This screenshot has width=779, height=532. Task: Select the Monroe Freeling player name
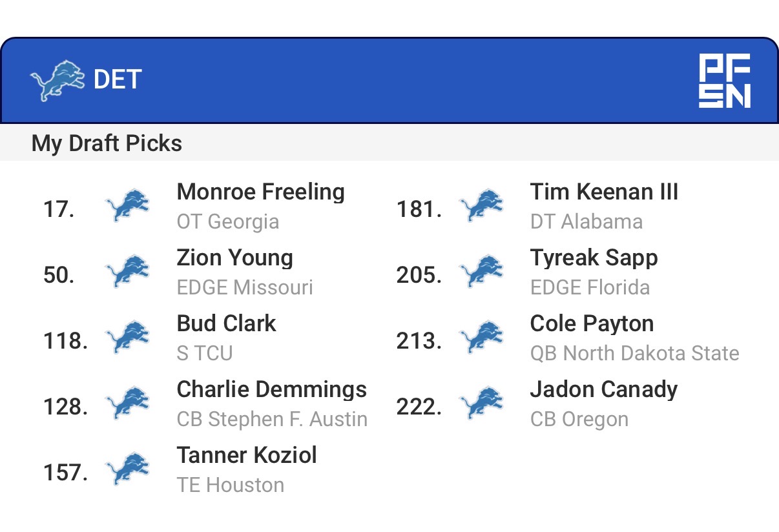pos(260,192)
